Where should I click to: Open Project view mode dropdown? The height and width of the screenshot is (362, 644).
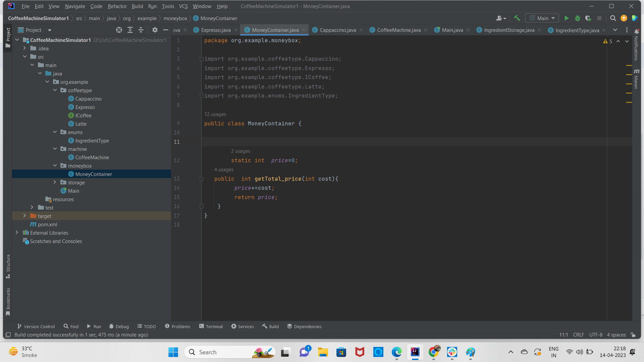point(50,30)
